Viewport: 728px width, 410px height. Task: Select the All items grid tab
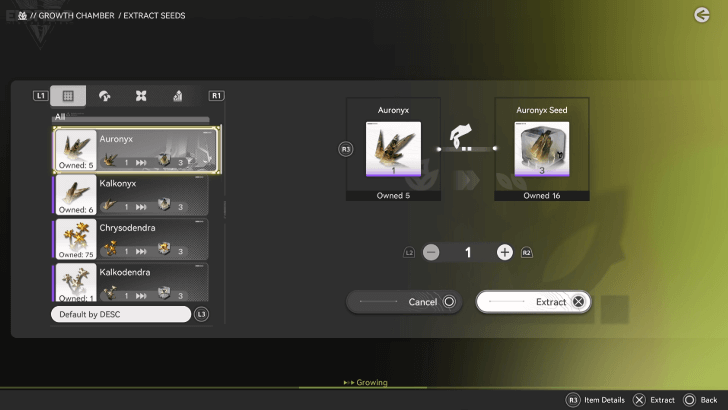click(68, 96)
